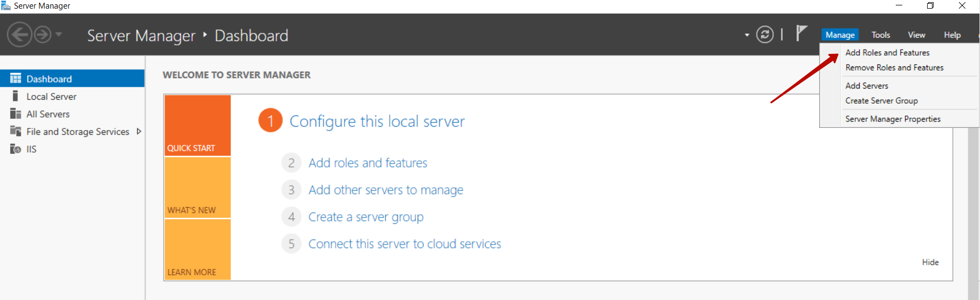Viewport: 980px width, 300px height.
Task: Select Add Roles and Features menu entry
Action: click(x=887, y=53)
